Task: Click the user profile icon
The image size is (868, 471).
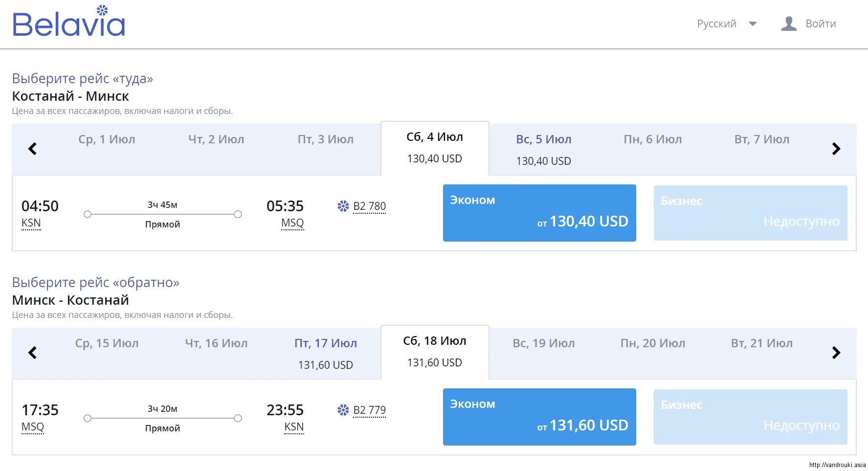Action: pos(788,23)
